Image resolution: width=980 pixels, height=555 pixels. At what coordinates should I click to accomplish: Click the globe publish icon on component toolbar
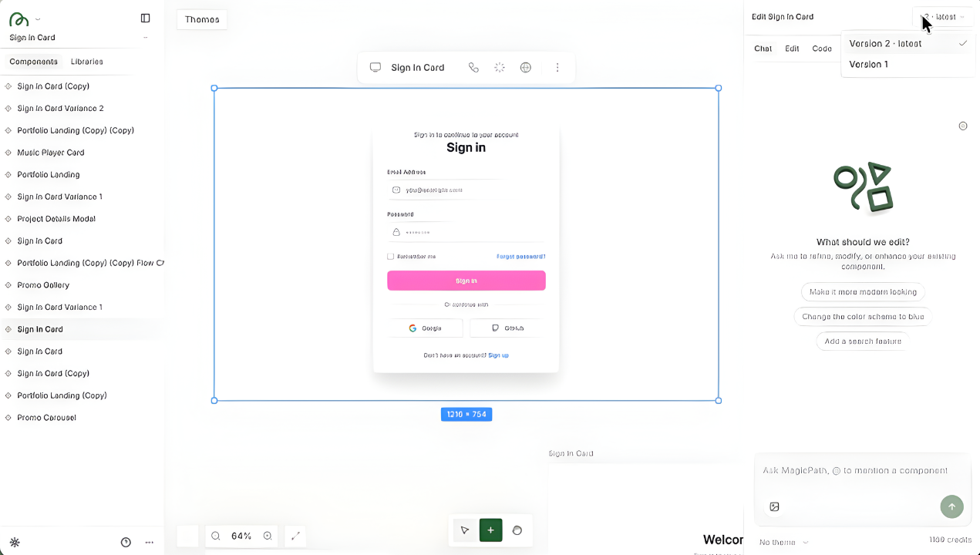(525, 67)
